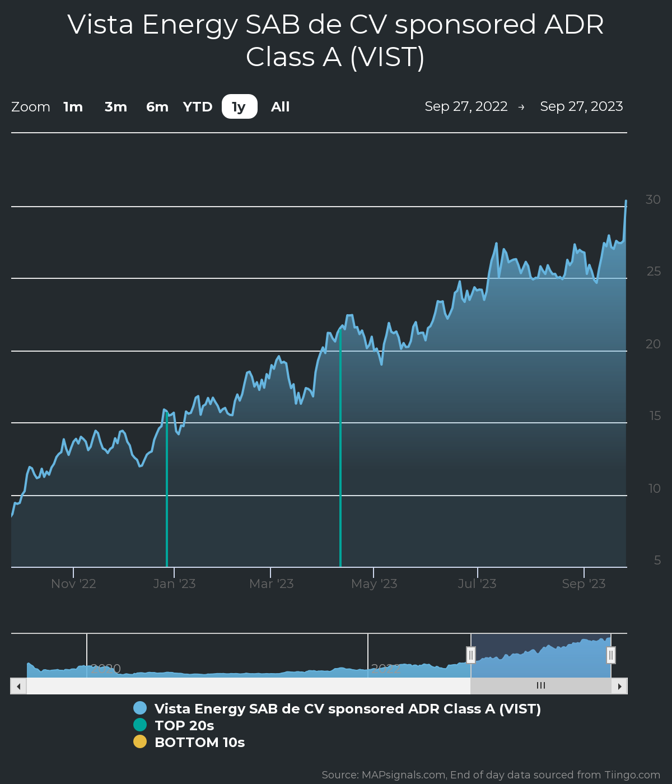Select the 1y zoom range
Screen dimensions: 672x784
[x=239, y=107]
